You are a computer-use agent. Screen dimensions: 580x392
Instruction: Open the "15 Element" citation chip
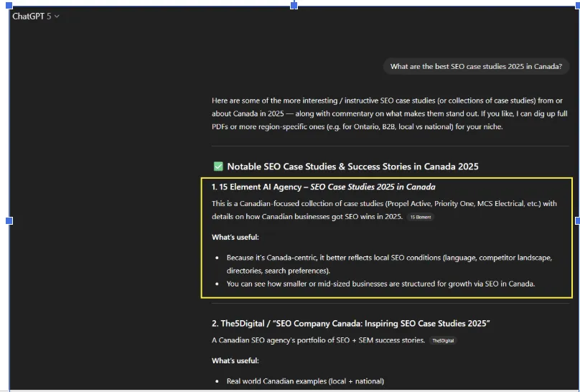pos(420,217)
